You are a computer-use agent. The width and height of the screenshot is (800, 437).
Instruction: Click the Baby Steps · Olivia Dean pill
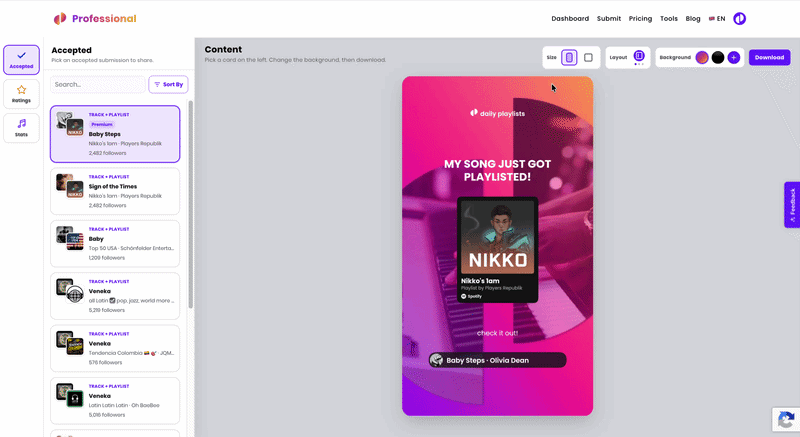pyautogui.click(x=497, y=360)
